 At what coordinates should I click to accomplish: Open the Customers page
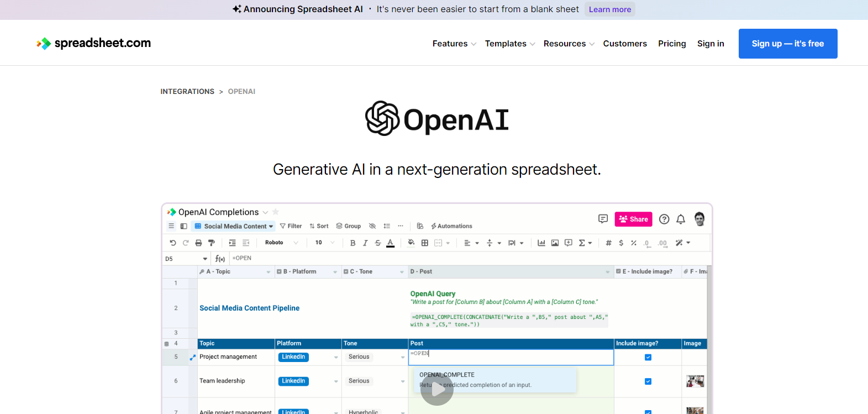625,44
